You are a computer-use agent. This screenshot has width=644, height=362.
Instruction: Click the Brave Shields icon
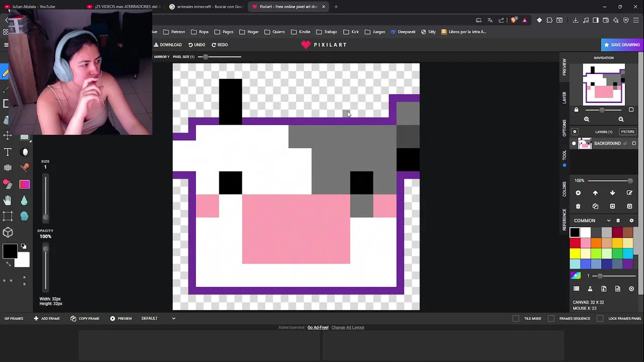[513, 20]
